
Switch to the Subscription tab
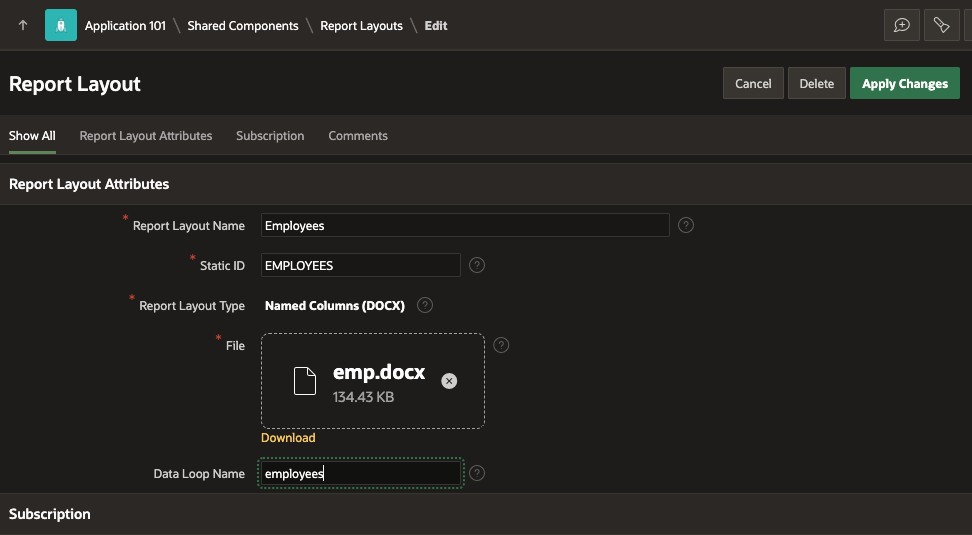270,136
